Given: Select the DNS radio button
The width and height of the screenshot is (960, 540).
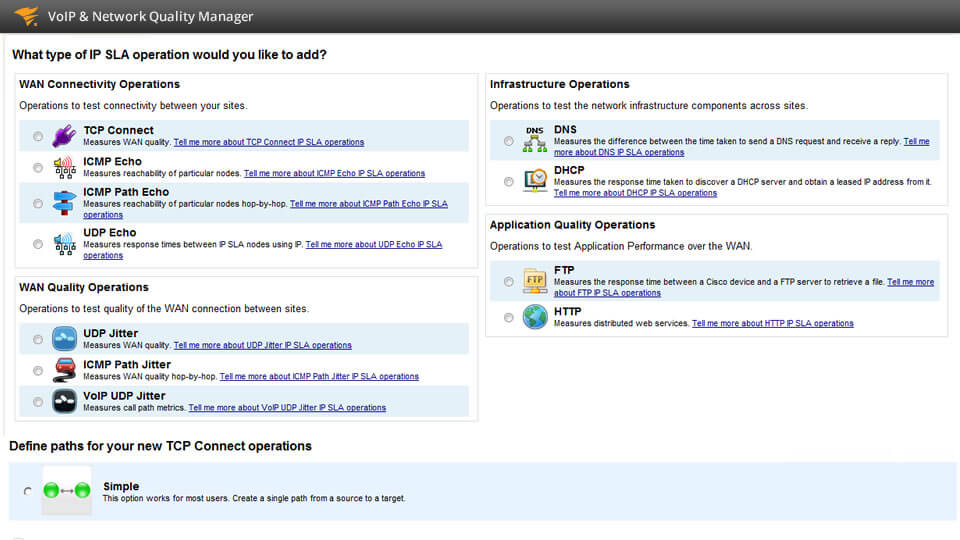Looking at the screenshot, I should pyautogui.click(x=509, y=141).
